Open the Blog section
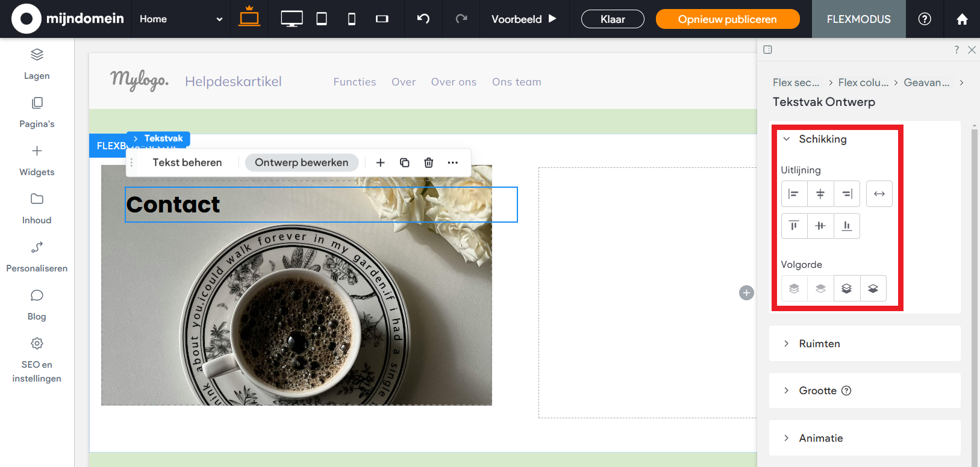980x467 pixels. point(37,305)
